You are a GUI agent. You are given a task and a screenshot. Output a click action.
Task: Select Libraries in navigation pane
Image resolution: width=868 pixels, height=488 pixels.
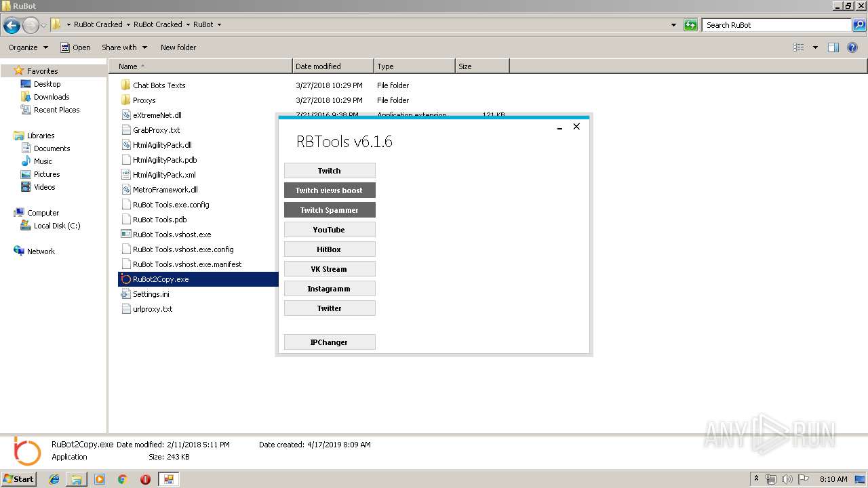(41, 136)
